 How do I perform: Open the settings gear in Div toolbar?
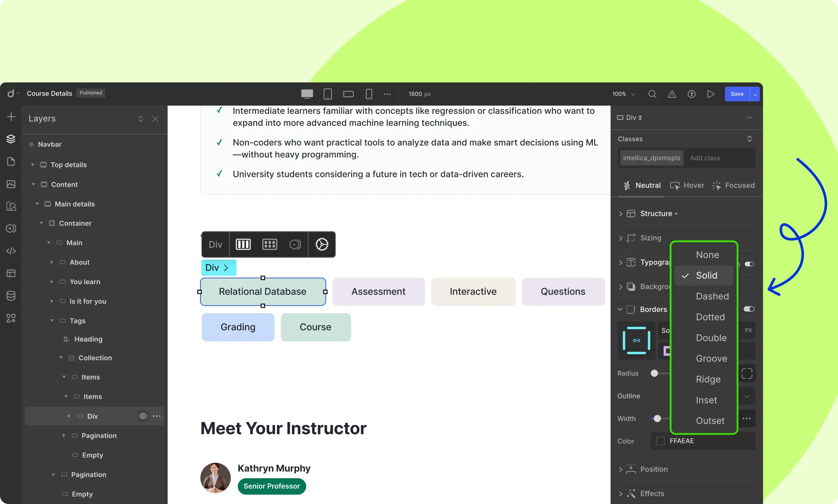coord(322,244)
